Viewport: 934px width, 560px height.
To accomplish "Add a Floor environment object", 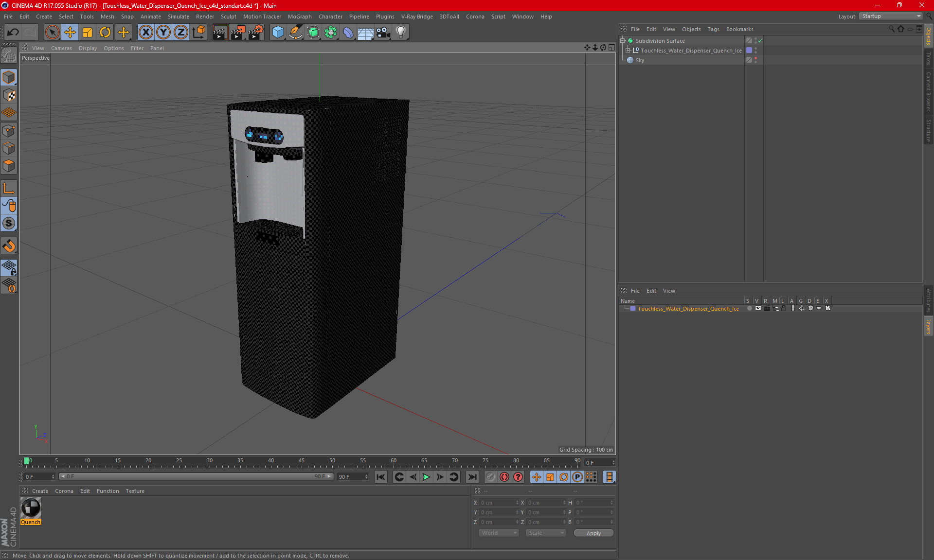I will click(365, 32).
